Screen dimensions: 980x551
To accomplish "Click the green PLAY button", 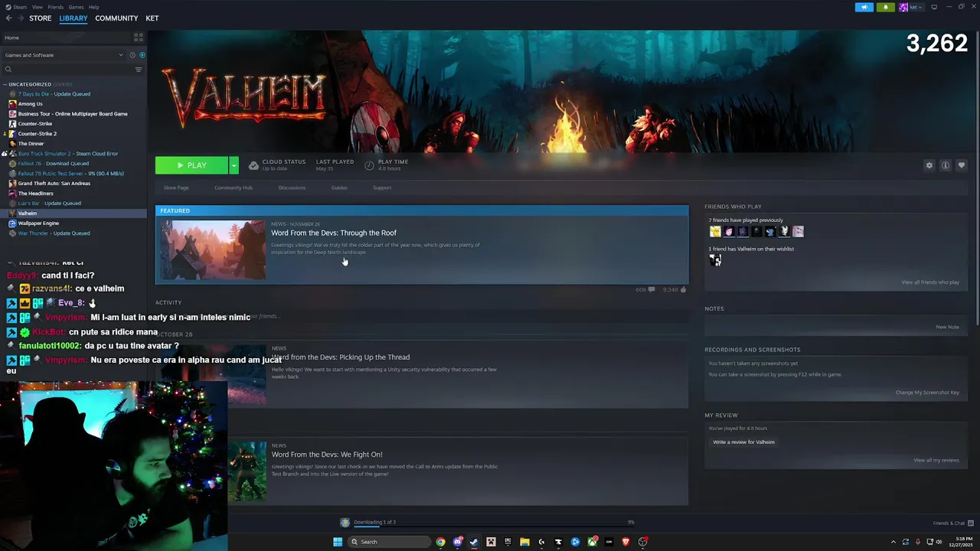I will click(191, 165).
